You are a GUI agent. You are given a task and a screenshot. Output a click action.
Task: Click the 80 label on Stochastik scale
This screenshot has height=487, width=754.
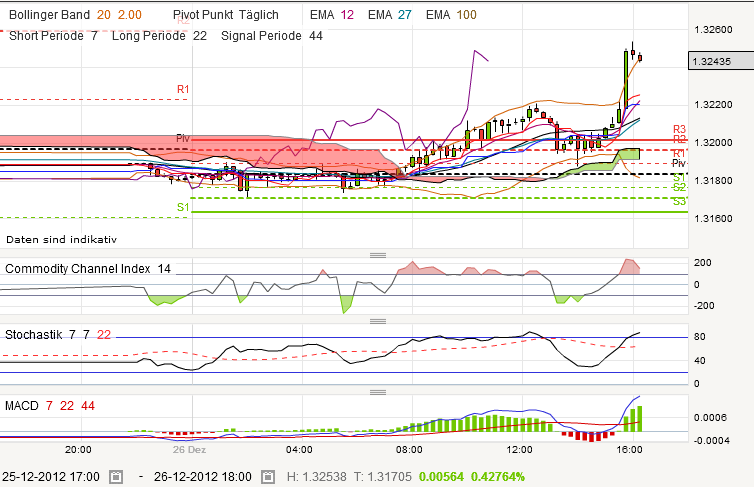coord(700,337)
